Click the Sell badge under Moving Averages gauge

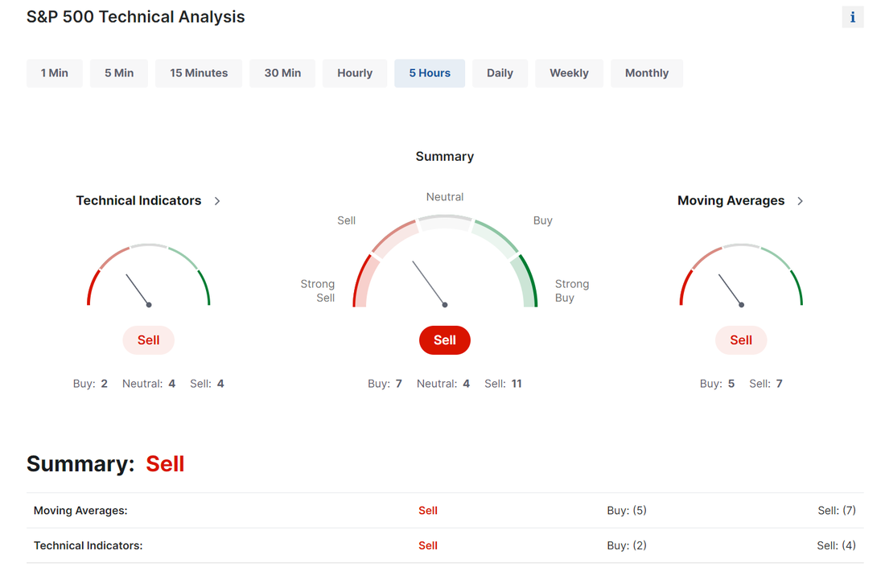pyautogui.click(x=741, y=339)
